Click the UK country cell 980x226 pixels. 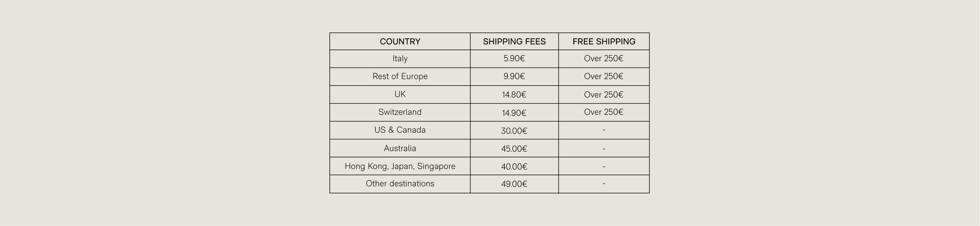coord(400,94)
